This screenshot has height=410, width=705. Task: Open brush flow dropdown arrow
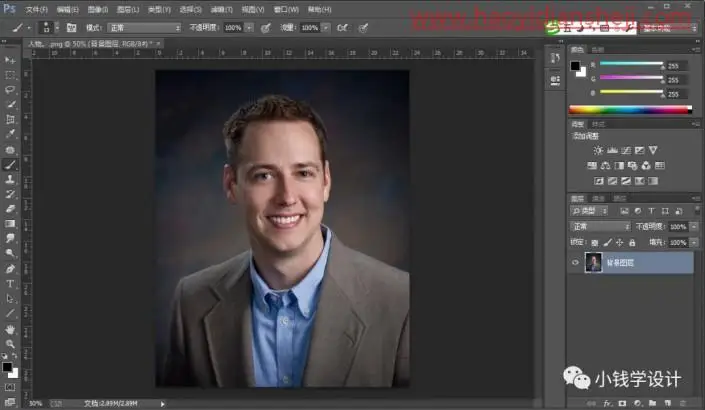pos(326,28)
